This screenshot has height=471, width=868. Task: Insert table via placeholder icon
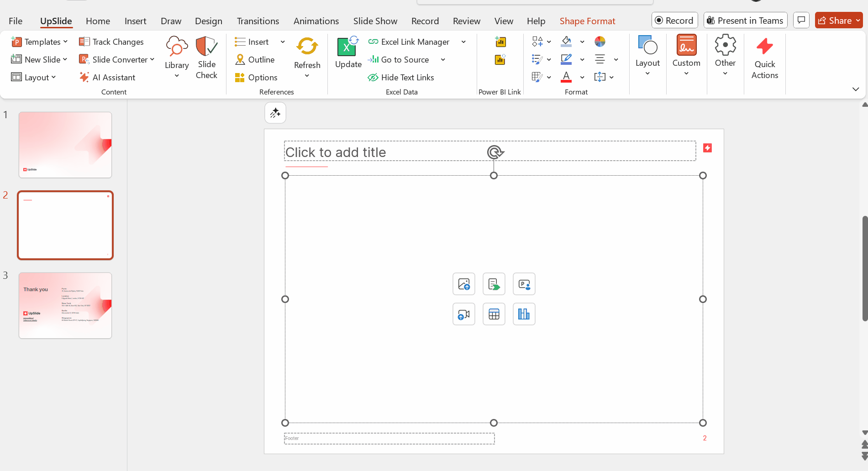494,314
